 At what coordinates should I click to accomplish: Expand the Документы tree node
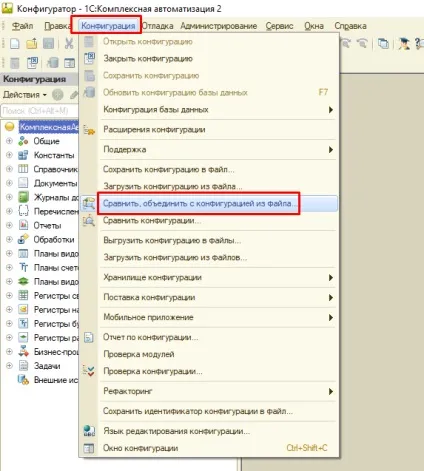coord(9,183)
